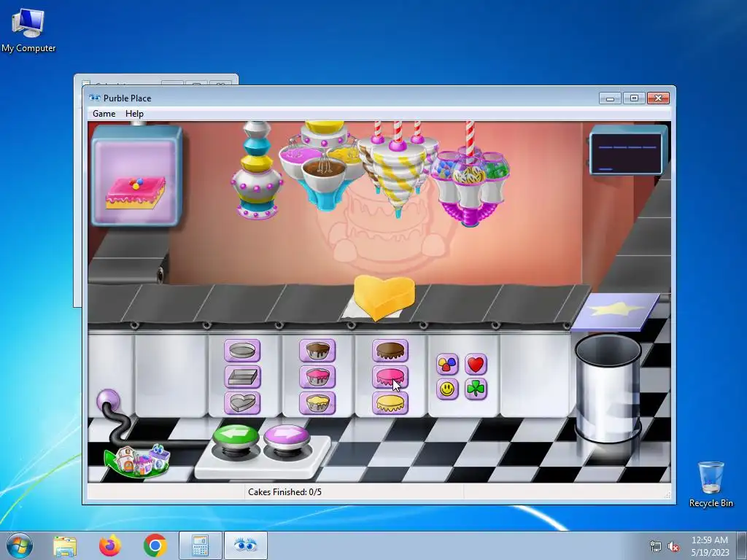This screenshot has height=560, width=747.
Task: Apply the yellow icing button
Action: point(390,402)
